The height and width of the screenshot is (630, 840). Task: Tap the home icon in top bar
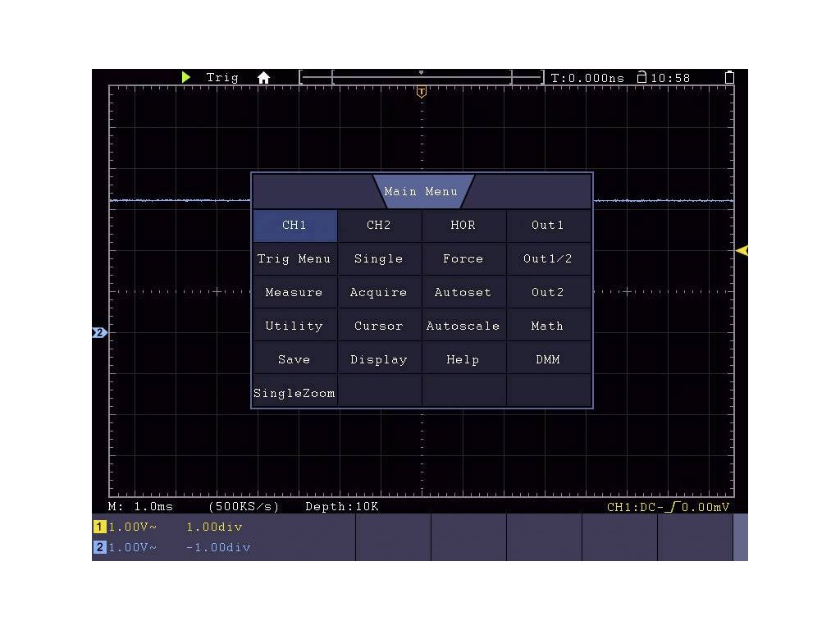tap(263, 78)
